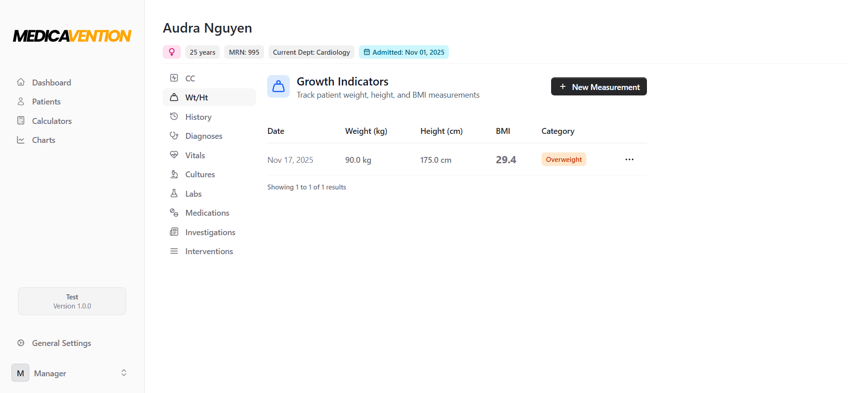
Task: Click the MEDICAVENTION logo
Action: pos(72,36)
